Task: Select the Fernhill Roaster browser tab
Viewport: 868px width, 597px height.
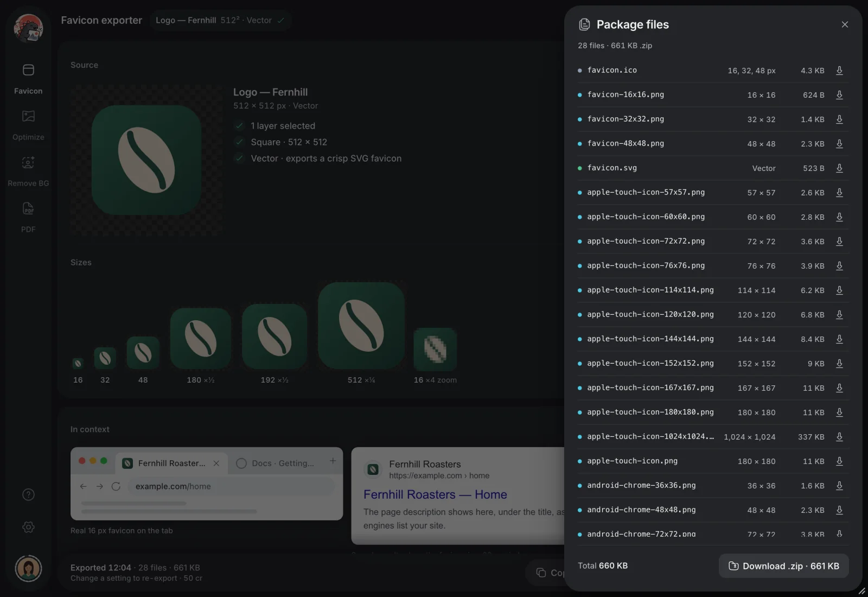Action: click(173, 463)
